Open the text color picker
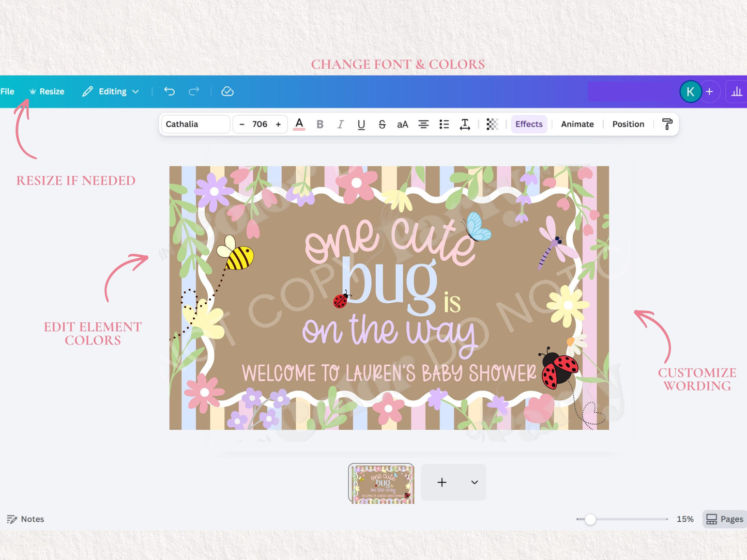Image resolution: width=747 pixels, height=560 pixels. [x=299, y=124]
